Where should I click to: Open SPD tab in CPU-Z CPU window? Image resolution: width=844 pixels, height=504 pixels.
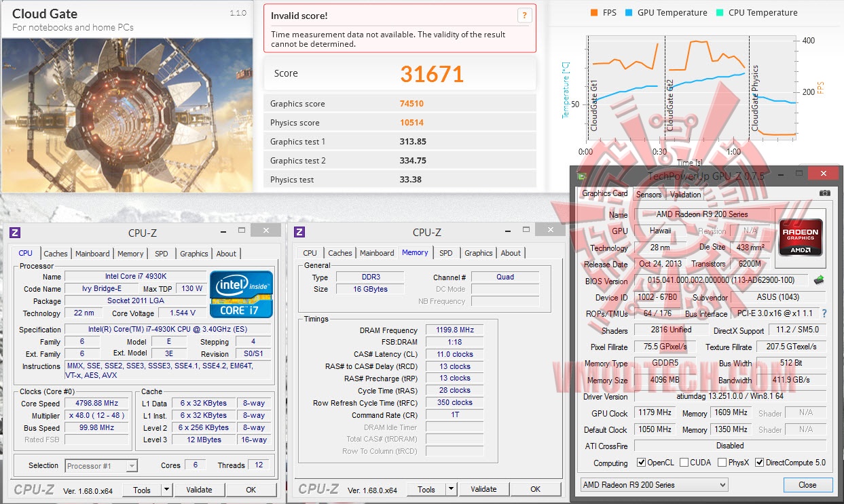pos(161,254)
